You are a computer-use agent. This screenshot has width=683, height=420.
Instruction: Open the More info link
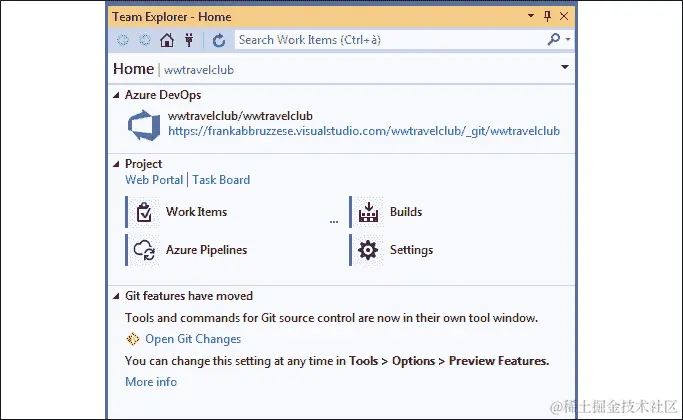click(x=151, y=382)
